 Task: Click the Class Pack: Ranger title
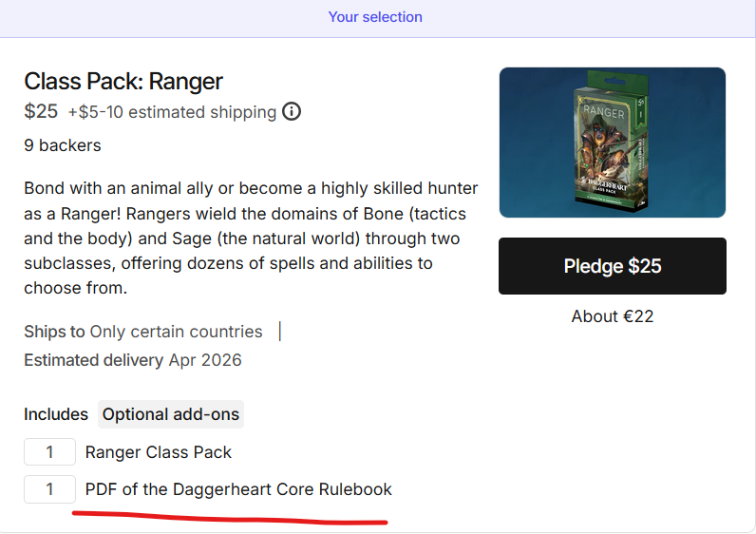click(123, 81)
